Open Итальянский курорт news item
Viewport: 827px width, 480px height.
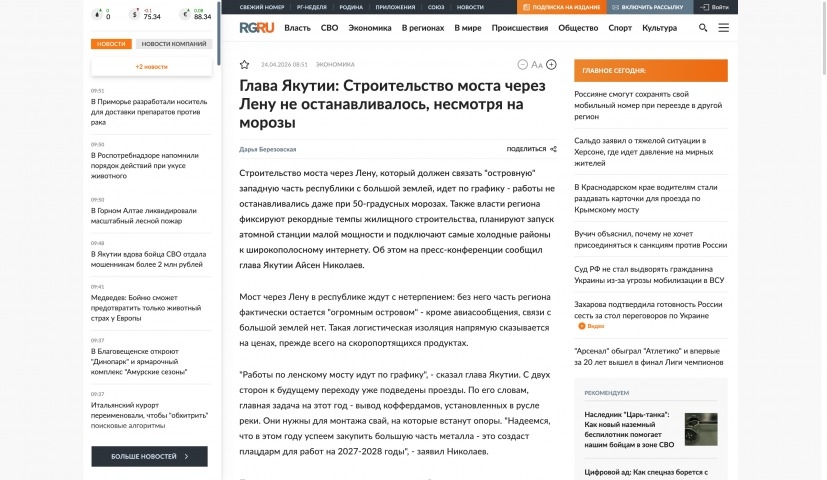[149, 415]
